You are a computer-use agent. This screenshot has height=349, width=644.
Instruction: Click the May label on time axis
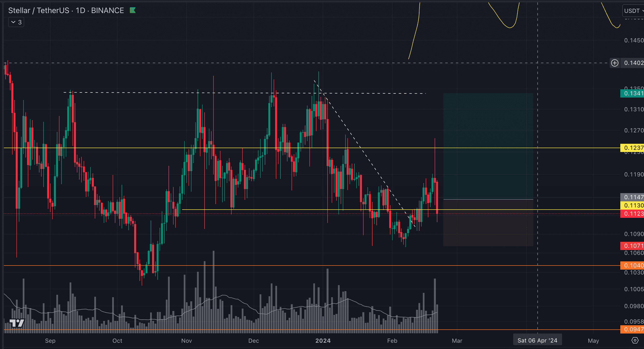(x=593, y=341)
